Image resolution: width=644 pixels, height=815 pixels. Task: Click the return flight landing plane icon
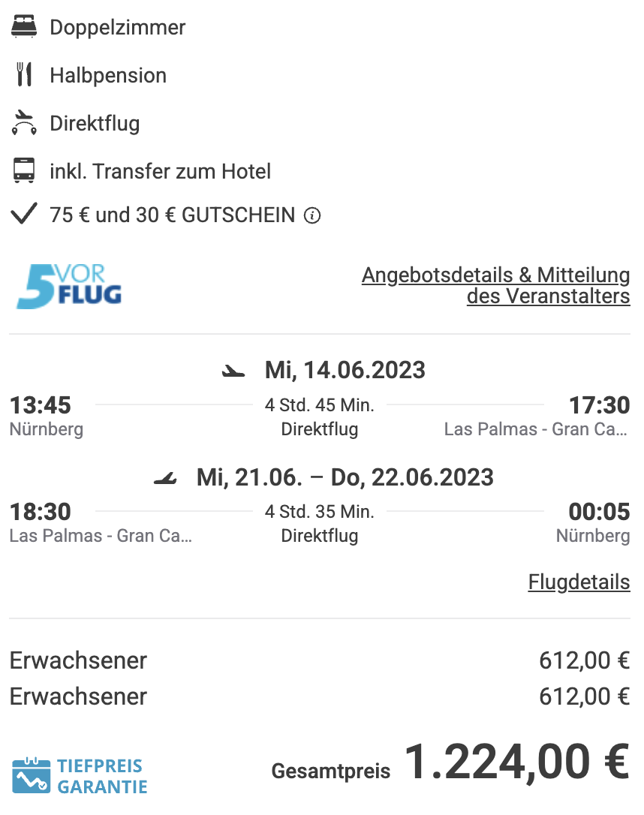165,478
